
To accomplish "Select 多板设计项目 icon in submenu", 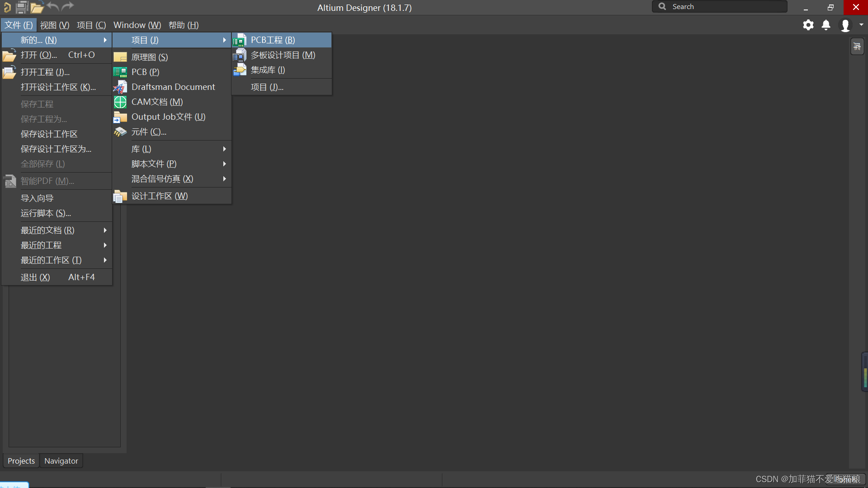I will (x=240, y=55).
